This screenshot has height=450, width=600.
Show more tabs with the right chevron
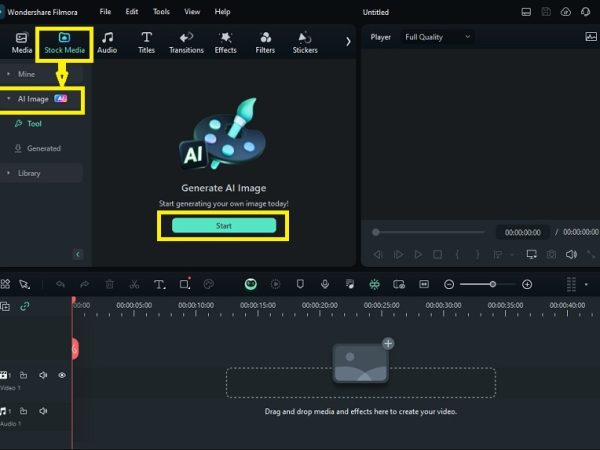348,41
